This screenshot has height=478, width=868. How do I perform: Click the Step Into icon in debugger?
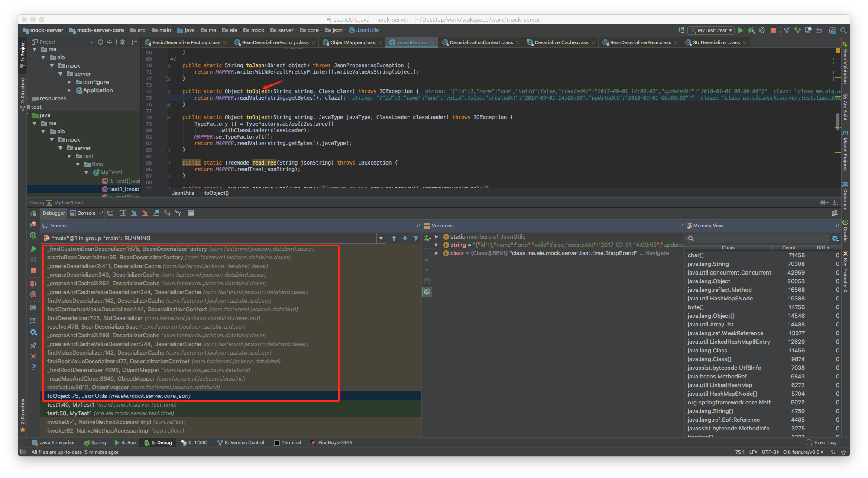click(x=134, y=213)
